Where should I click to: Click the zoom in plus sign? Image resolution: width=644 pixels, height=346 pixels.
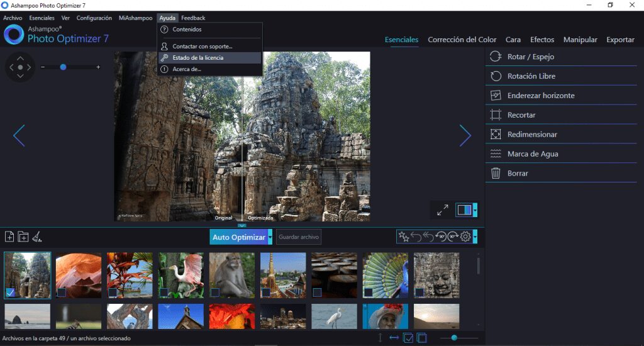(98, 67)
